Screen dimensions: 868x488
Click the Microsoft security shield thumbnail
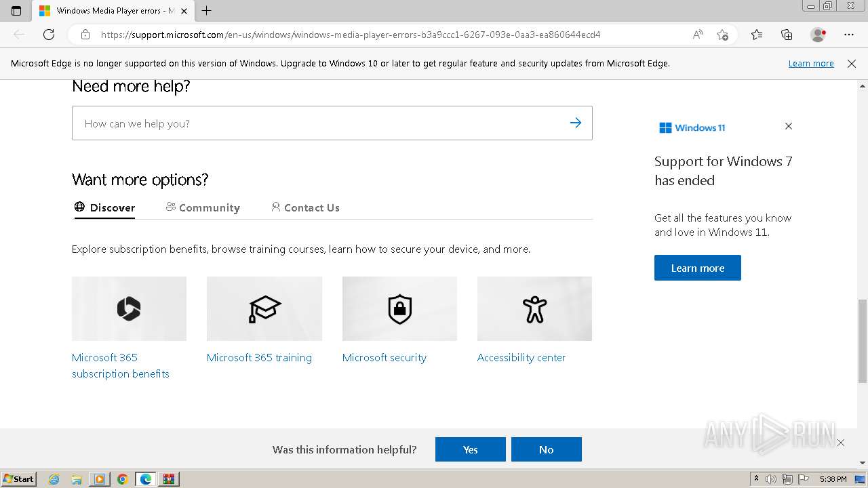coord(399,309)
